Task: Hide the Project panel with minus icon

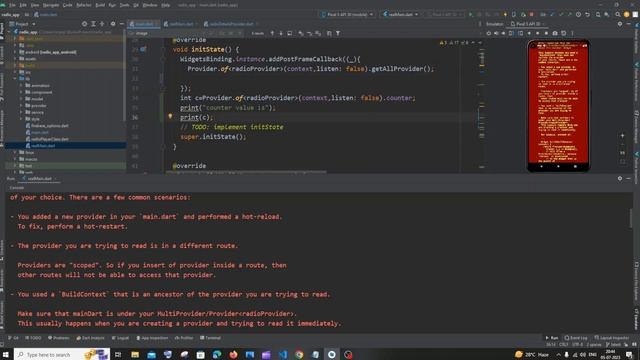Action: pos(121,24)
